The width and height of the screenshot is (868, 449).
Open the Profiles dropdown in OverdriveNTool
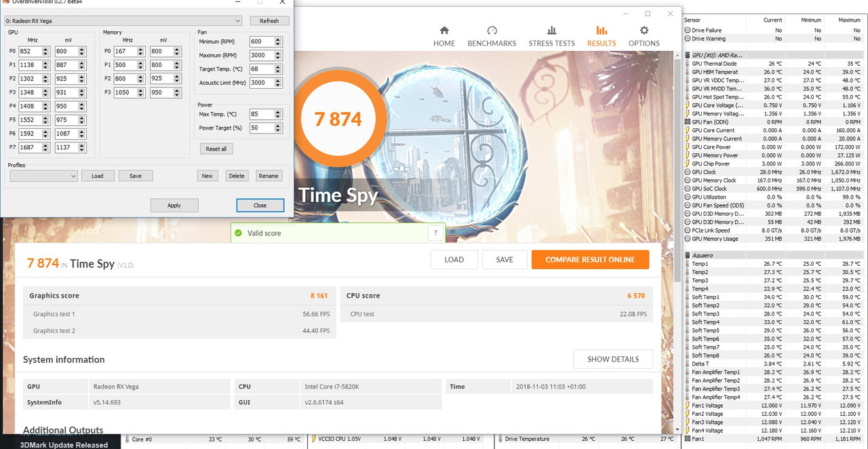44,176
